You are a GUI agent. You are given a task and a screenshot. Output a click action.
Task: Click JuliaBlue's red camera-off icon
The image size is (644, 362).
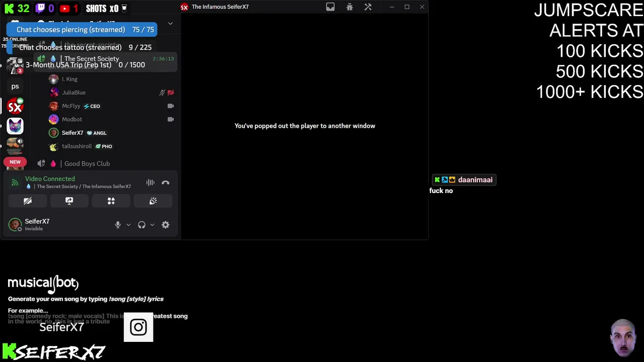click(x=171, y=93)
